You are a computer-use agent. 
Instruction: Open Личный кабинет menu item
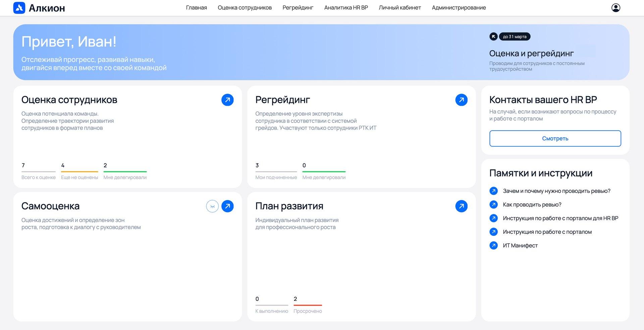click(400, 8)
